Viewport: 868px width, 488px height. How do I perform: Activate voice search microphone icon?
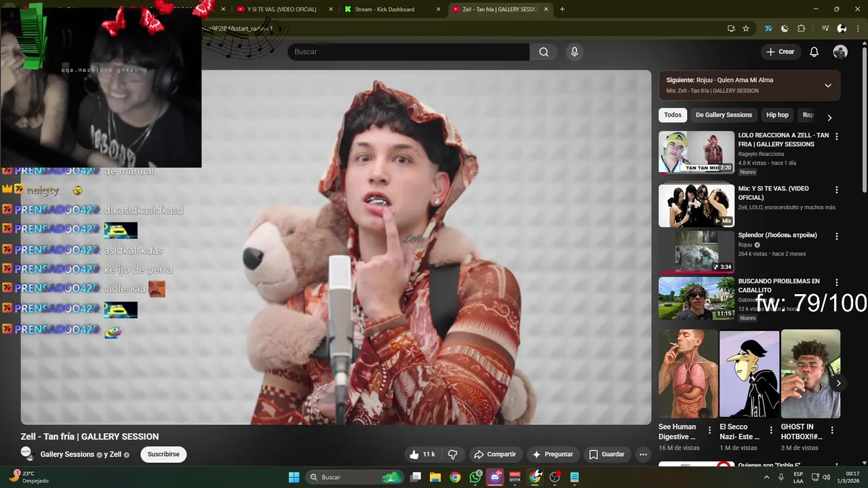pyautogui.click(x=574, y=52)
